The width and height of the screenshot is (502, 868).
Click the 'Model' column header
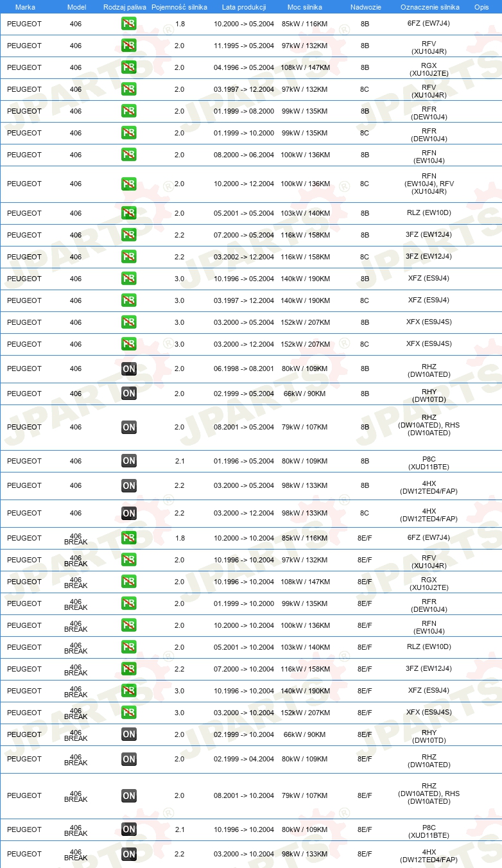[x=76, y=7]
